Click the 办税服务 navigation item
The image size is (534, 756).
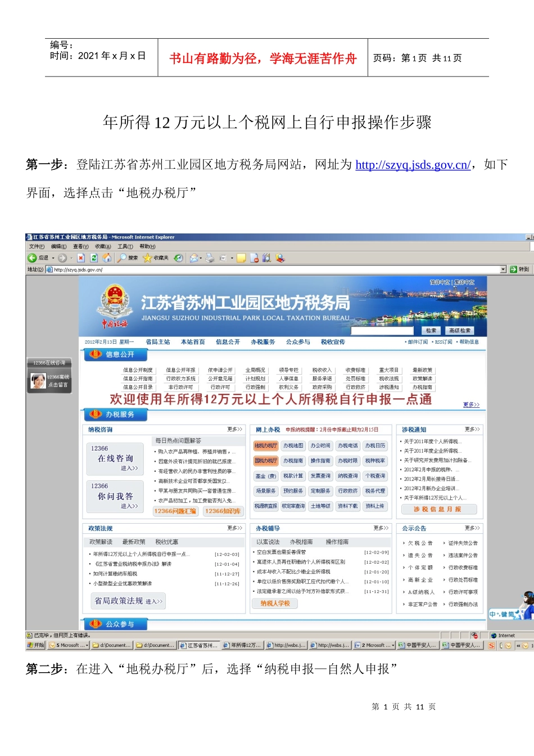pos(263,342)
